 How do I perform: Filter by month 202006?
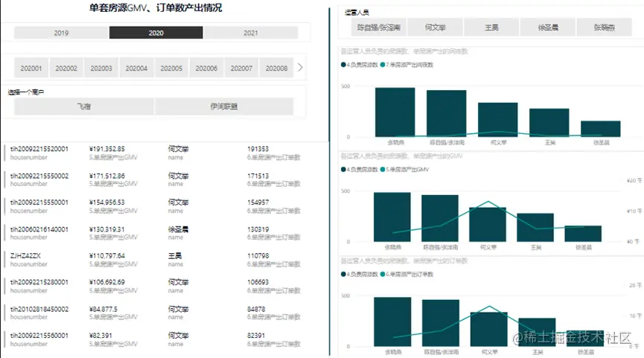(x=206, y=68)
